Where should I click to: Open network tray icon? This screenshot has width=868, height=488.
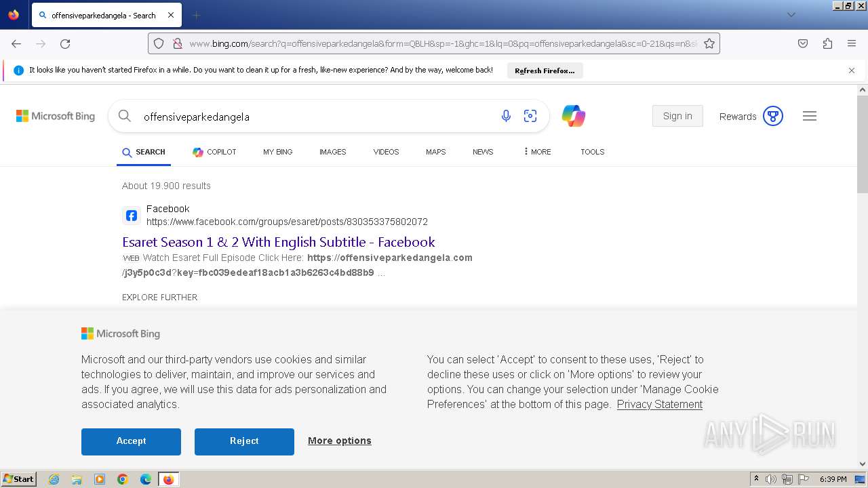[787, 479]
